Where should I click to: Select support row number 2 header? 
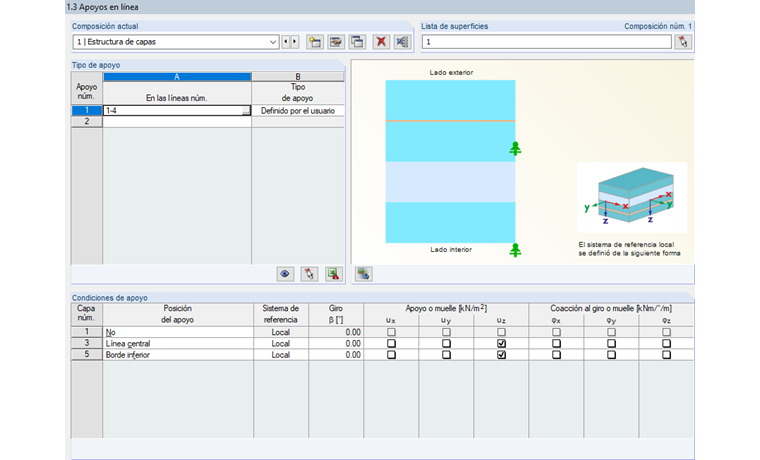(87, 122)
